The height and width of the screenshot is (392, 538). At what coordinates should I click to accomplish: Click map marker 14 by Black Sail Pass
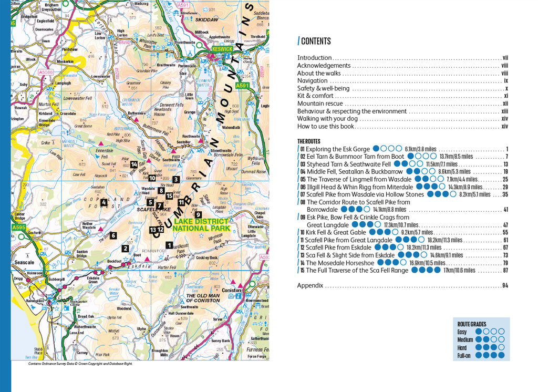point(134,164)
